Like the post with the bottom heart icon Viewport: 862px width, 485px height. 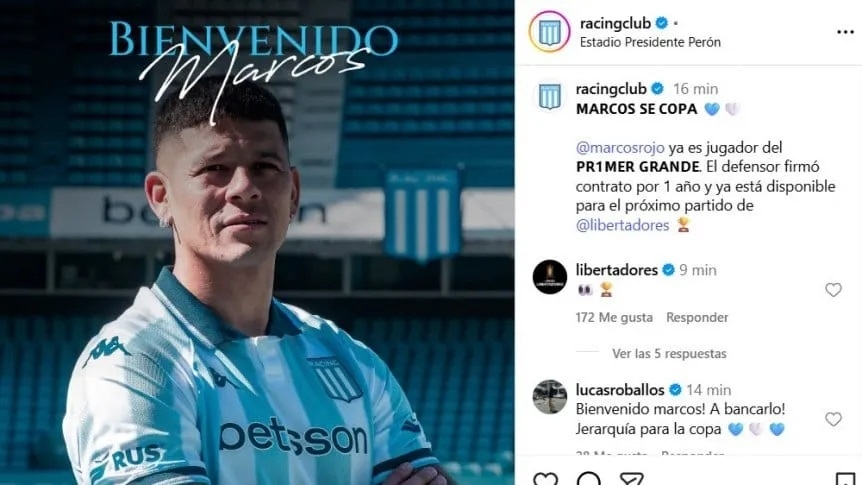pyautogui.click(x=545, y=479)
